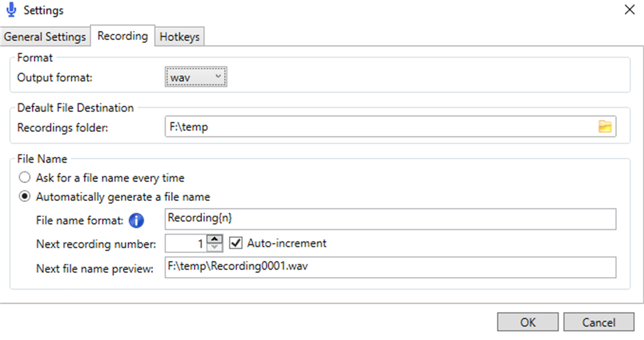This screenshot has height=340, width=644.
Task: Click the Cancel button
Action: (598, 322)
